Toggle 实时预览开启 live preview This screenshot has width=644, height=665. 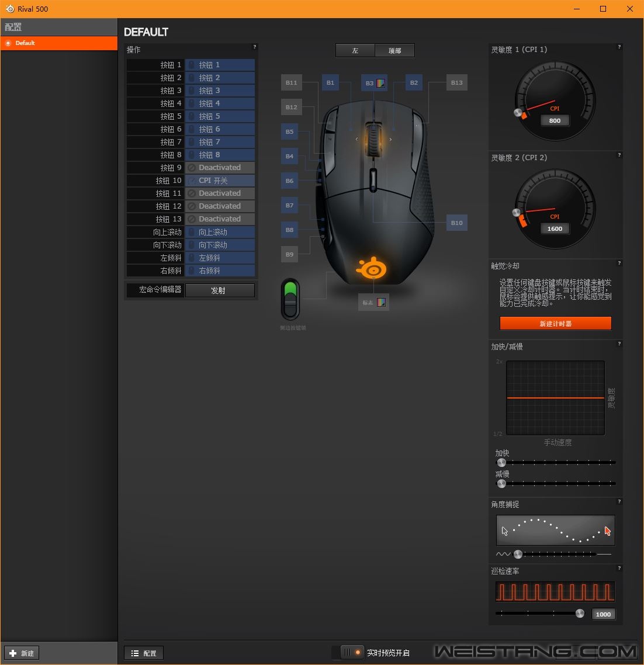pos(352,652)
